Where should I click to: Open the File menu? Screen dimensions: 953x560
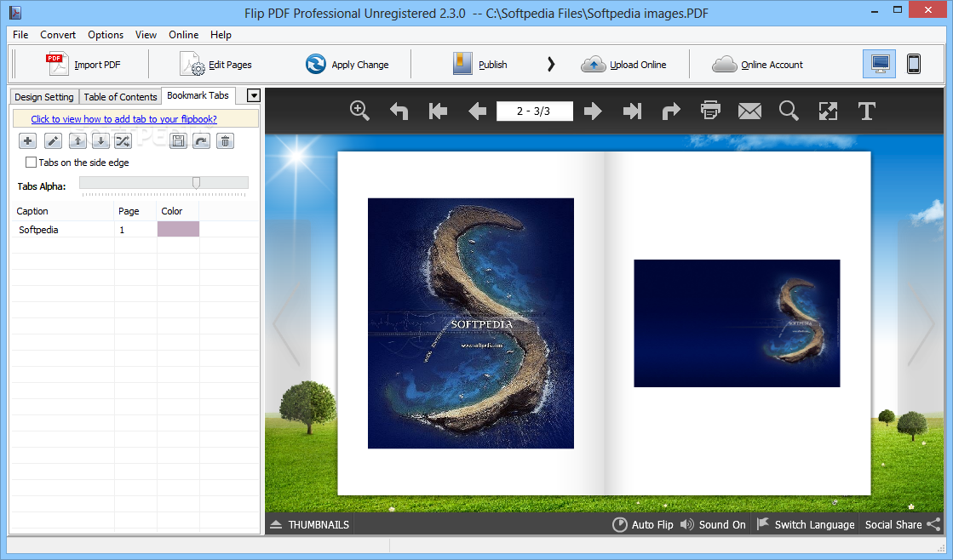(20, 35)
